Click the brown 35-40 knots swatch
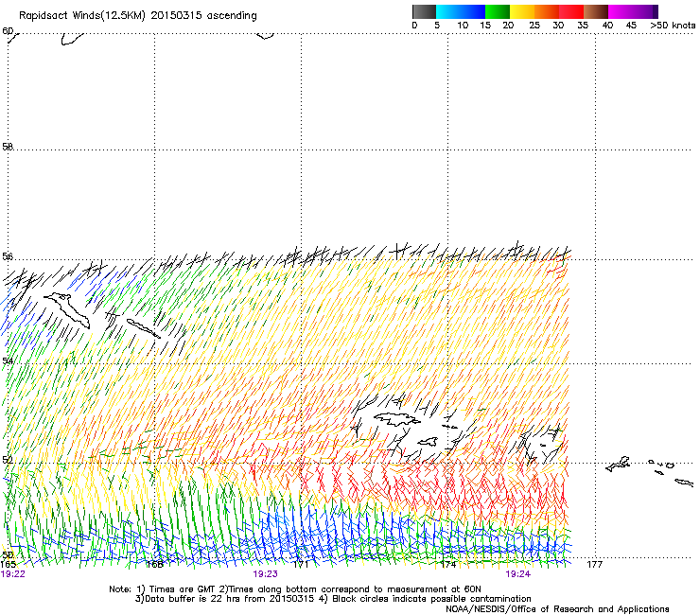This screenshot has width=700, height=615. click(x=596, y=11)
